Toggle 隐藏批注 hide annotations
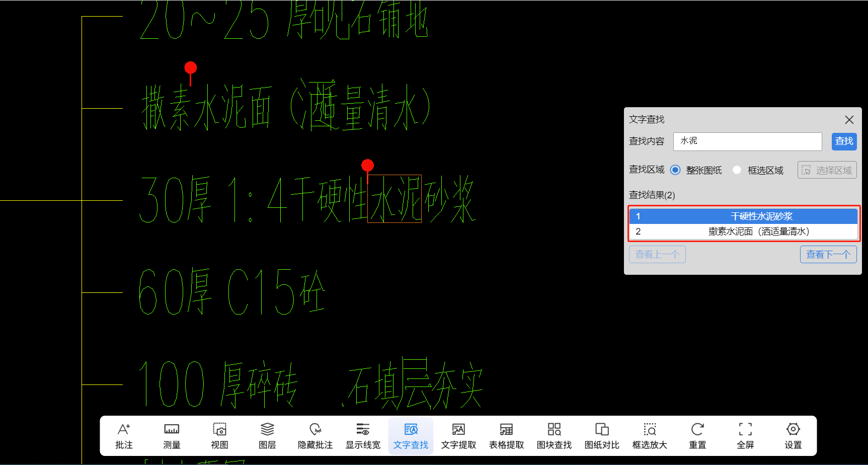This screenshot has width=868, height=465. (315, 436)
